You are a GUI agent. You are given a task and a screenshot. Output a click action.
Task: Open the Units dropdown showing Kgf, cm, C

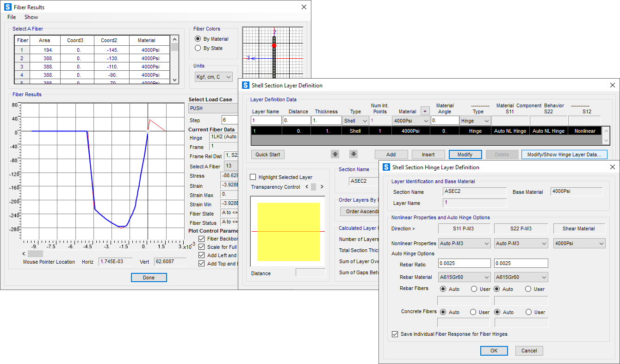tap(214, 77)
